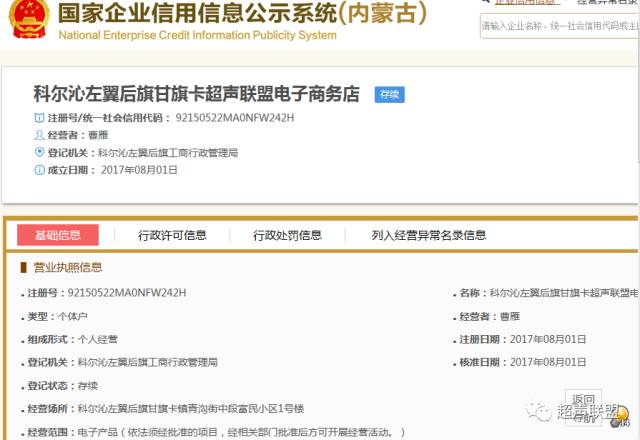Open the 行政处罚信息 tab
Viewport: 640px width, 440px height.
(x=287, y=235)
